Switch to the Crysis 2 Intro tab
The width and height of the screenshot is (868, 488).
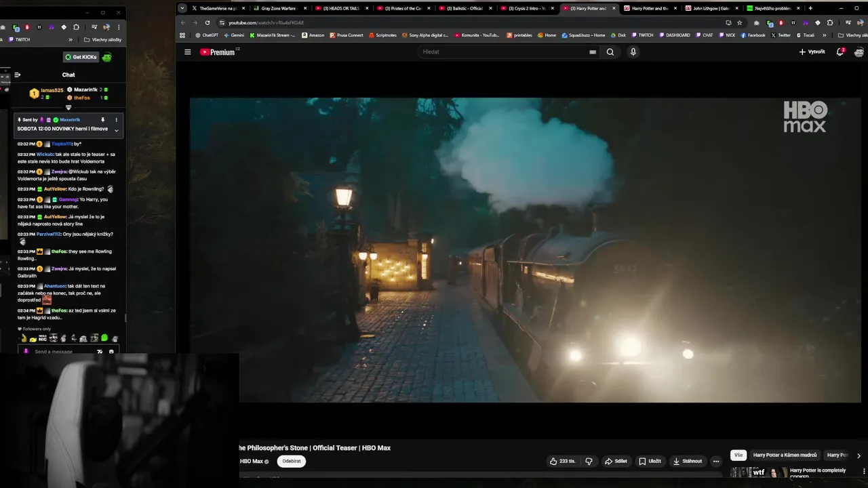point(527,8)
